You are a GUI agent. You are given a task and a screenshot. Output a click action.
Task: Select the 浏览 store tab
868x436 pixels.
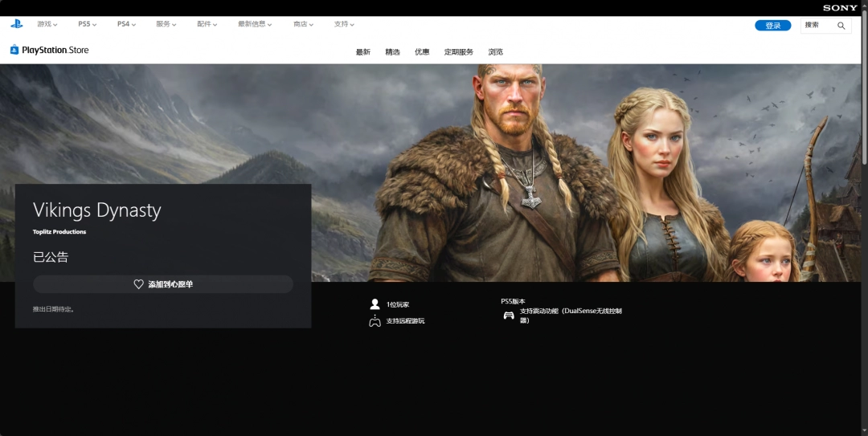click(496, 52)
